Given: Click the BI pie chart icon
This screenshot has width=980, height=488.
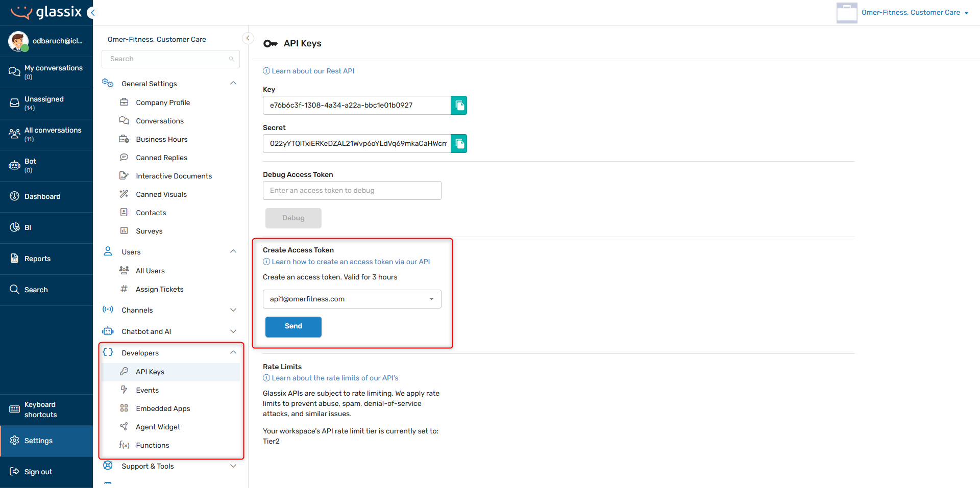Looking at the screenshot, I should 14,227.
